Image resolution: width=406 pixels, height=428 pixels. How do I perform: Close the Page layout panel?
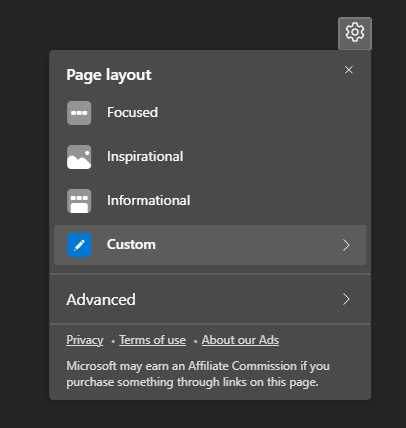coord(349,70)
